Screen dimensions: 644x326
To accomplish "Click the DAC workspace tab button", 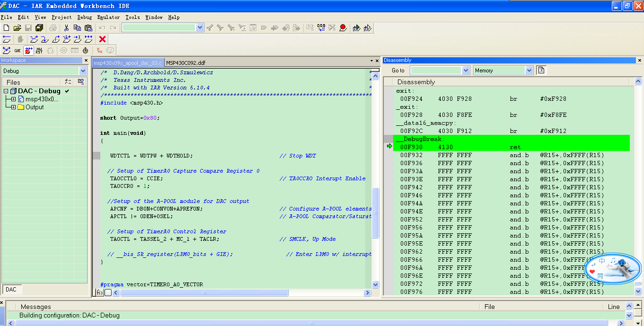I will [x=11, y=289].
